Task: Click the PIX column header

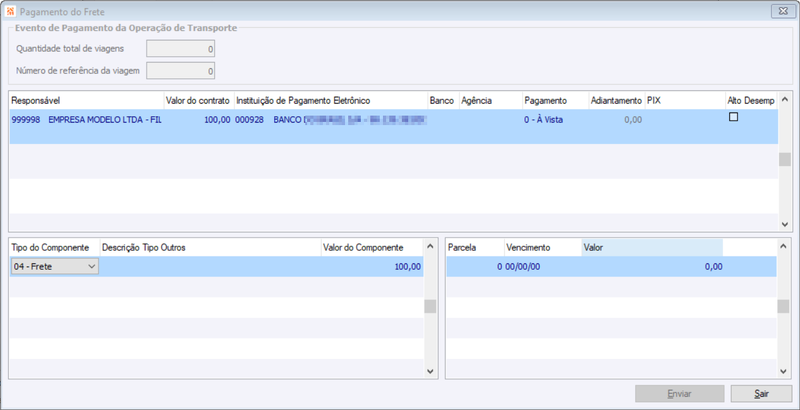Action: point(685,100)
